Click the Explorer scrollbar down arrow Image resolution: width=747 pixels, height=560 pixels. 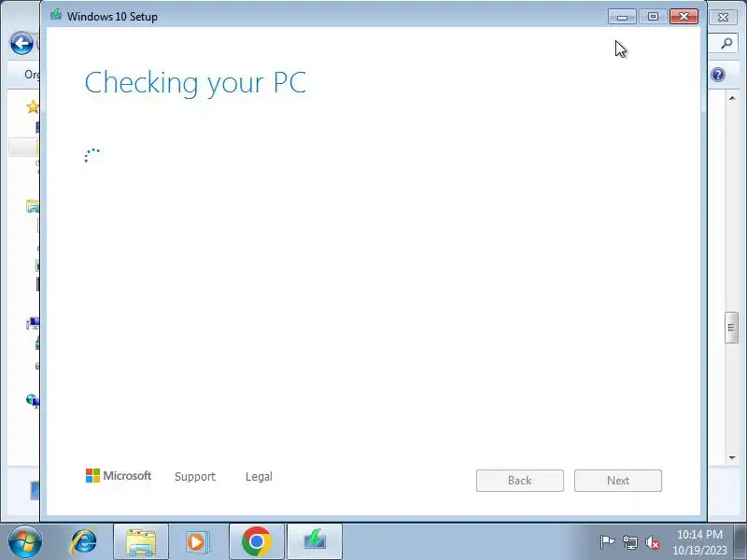click(732, 458)
